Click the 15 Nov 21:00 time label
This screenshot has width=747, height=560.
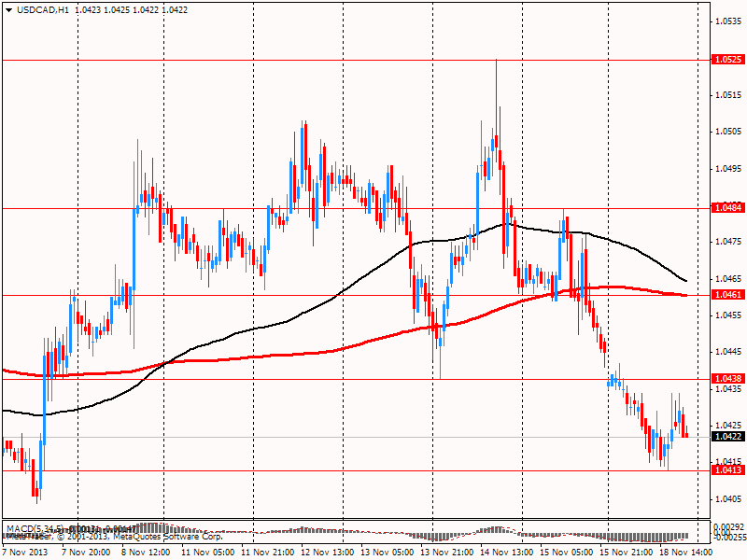pos(627,552)
